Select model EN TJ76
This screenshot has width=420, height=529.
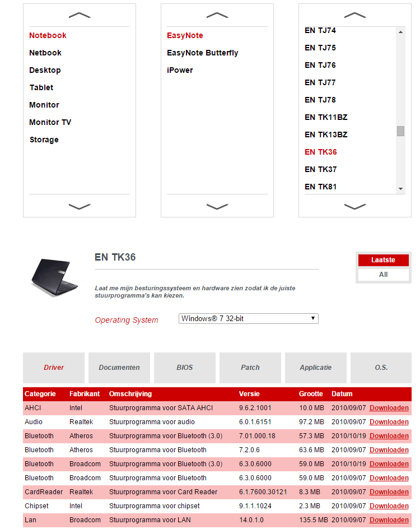pyautogui.click(x=320, y=65)
